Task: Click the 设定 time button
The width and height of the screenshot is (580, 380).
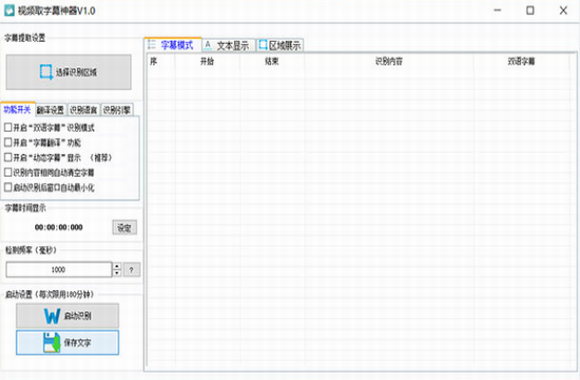Action: click(x=125, y=228)
